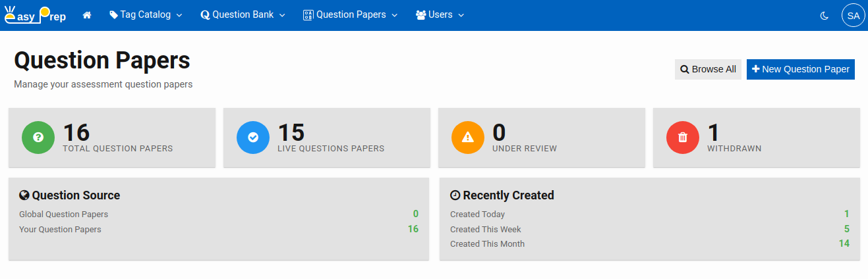Click the Question Source heading
This screenshot has width=868, height=279.
[x=76, y=195]
